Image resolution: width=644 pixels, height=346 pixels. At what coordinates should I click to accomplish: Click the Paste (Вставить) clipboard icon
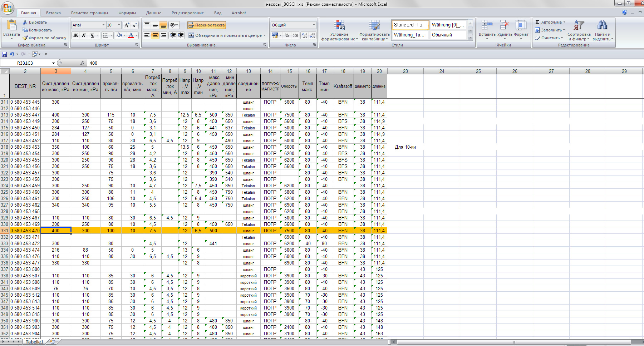pyautogui.click(x=11, y=26)
